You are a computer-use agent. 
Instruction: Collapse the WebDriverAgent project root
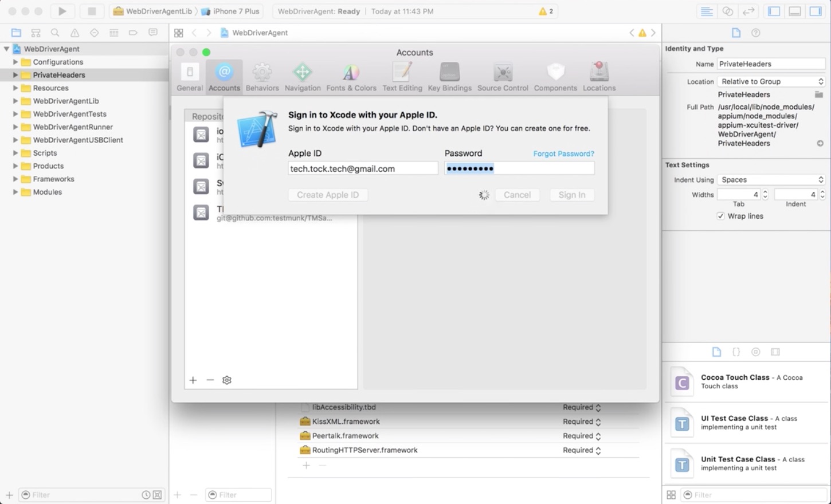click(x=6, y=49)
